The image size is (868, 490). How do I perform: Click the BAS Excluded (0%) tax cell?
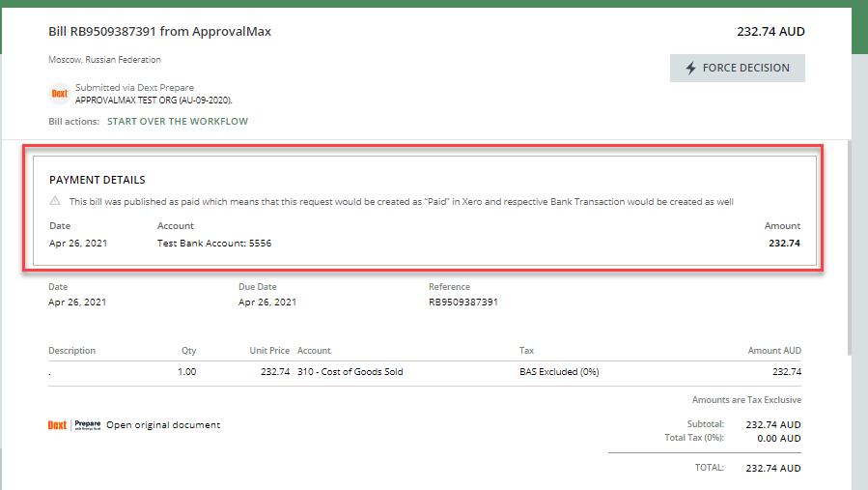[559, 372]
